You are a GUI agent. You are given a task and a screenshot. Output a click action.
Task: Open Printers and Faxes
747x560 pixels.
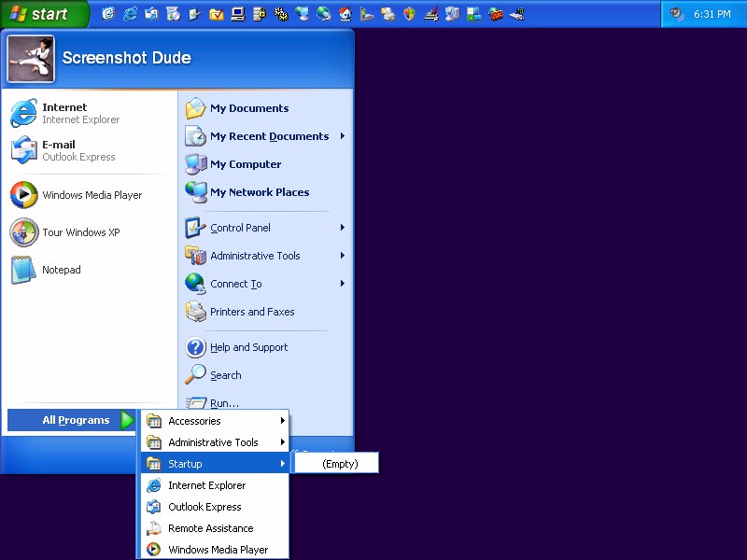pyautogui.click(x=251, y=312)
